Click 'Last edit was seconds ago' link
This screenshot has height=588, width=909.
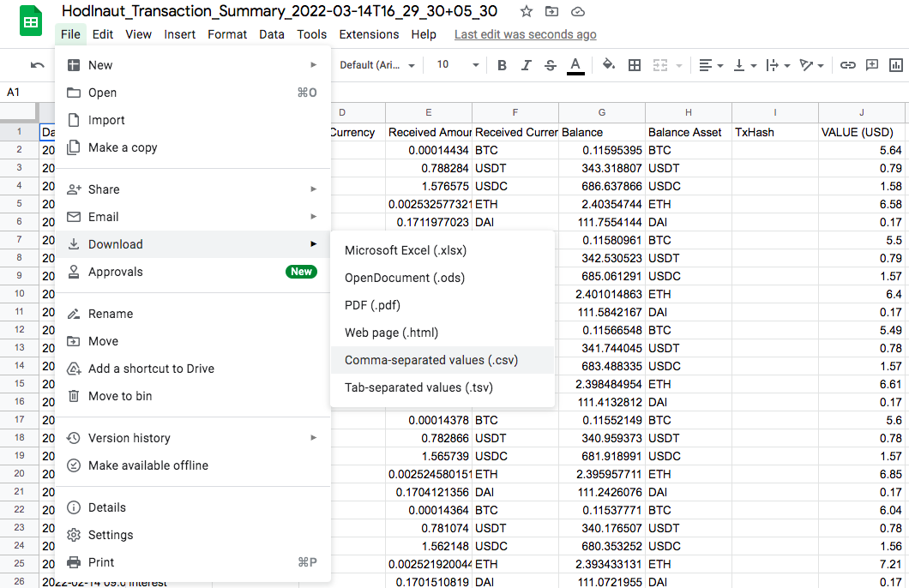525,34
